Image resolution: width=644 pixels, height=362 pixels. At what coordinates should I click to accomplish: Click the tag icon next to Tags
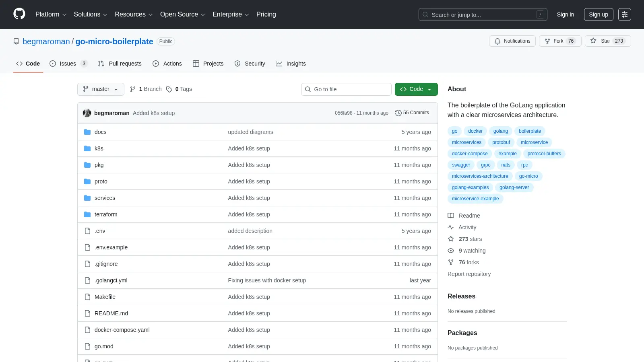point(169,89)
